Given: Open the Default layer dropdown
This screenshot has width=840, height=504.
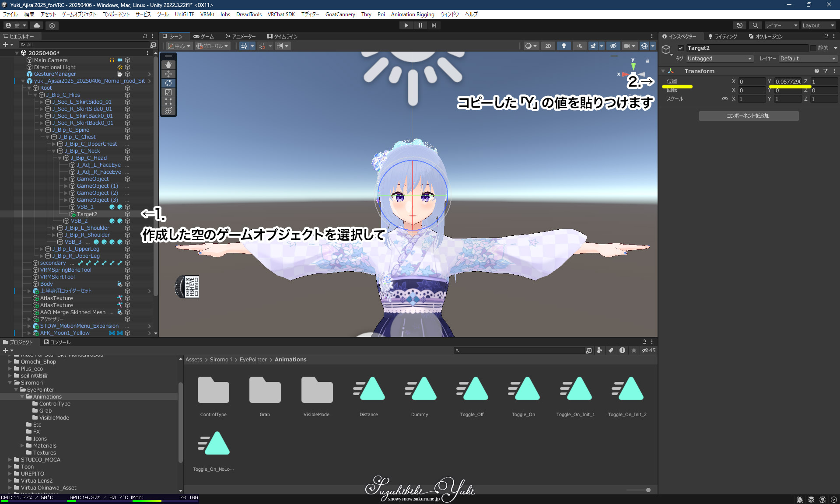Looking at the screenshot, I should (x=808, y=59).
